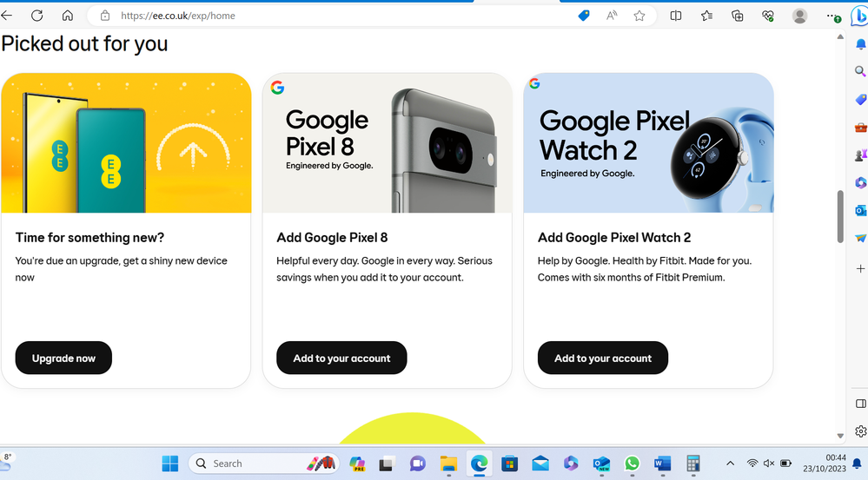Click the scroll up arrow
868x480 pixels.
[840, 36]
